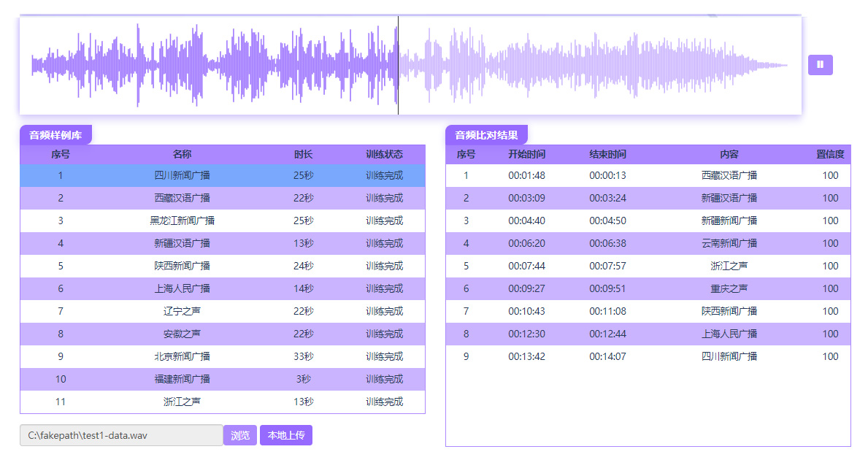Click the 时长 column header
868x460 pixels.
[304, 155]
